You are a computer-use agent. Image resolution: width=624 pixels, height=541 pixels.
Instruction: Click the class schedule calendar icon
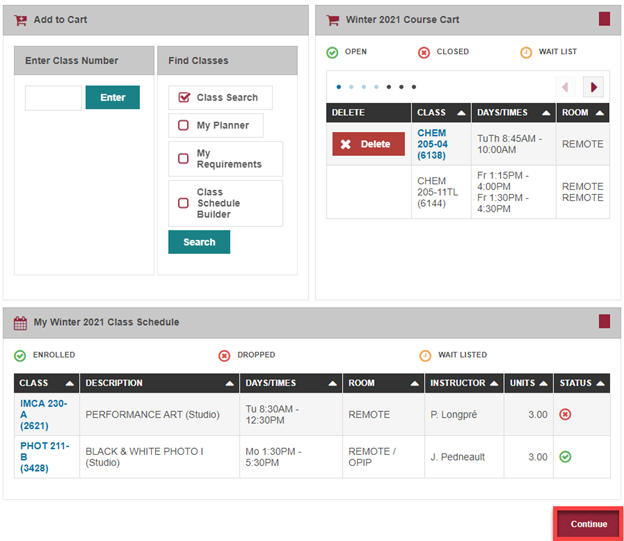tap(20, 322)
